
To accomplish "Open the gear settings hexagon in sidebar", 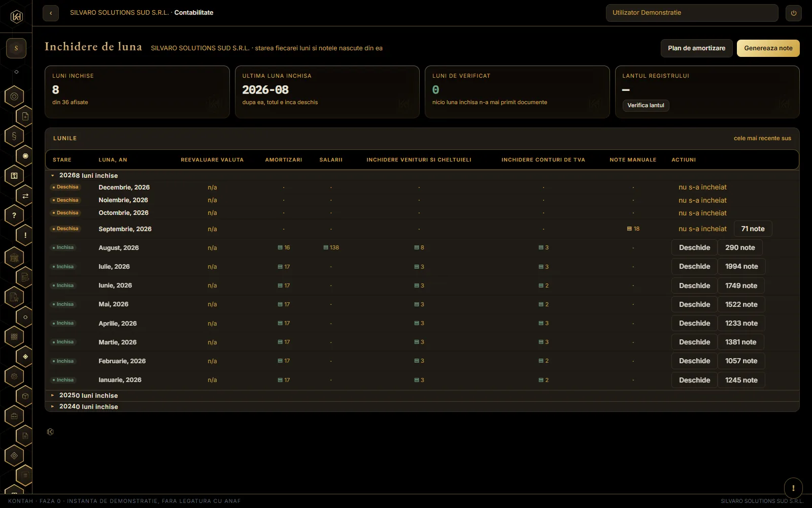I will (14, 376).
